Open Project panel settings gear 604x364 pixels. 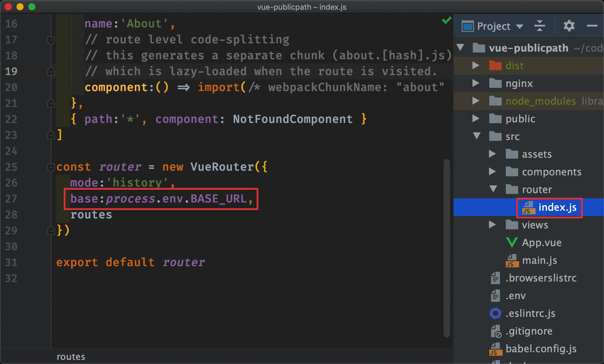569,26
